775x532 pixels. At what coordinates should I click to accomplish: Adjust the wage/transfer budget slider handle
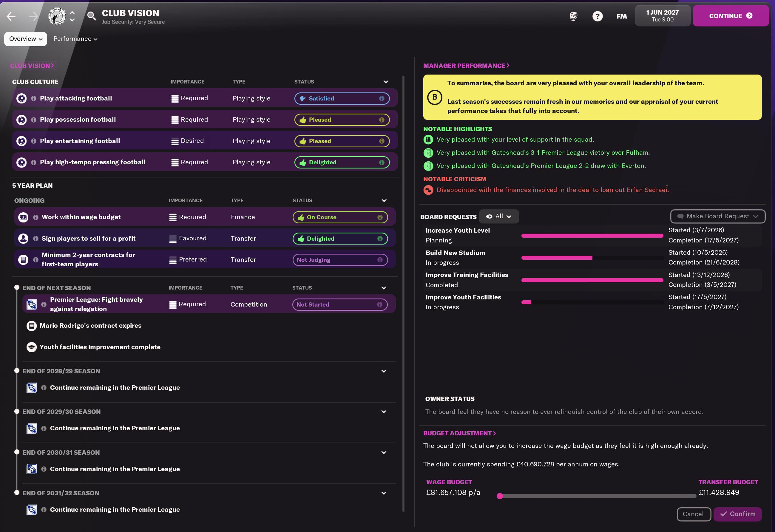tap(500, 496)
